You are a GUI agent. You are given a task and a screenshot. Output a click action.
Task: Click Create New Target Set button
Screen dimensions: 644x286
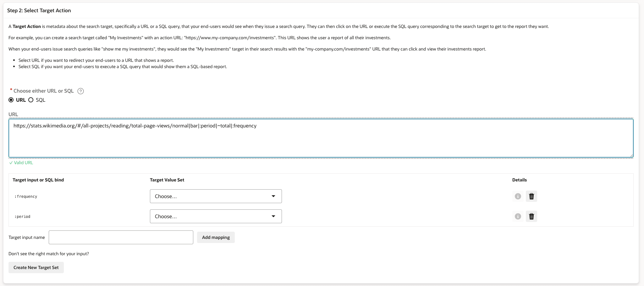point(36,267)
